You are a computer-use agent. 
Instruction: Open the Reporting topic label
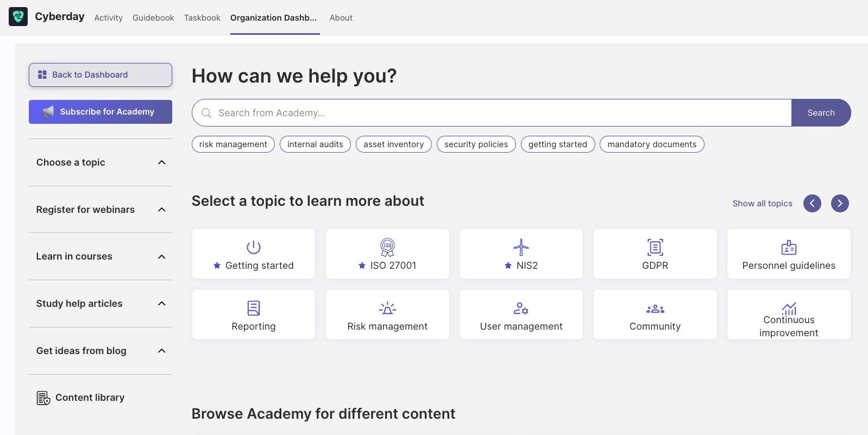coord(254,326)
